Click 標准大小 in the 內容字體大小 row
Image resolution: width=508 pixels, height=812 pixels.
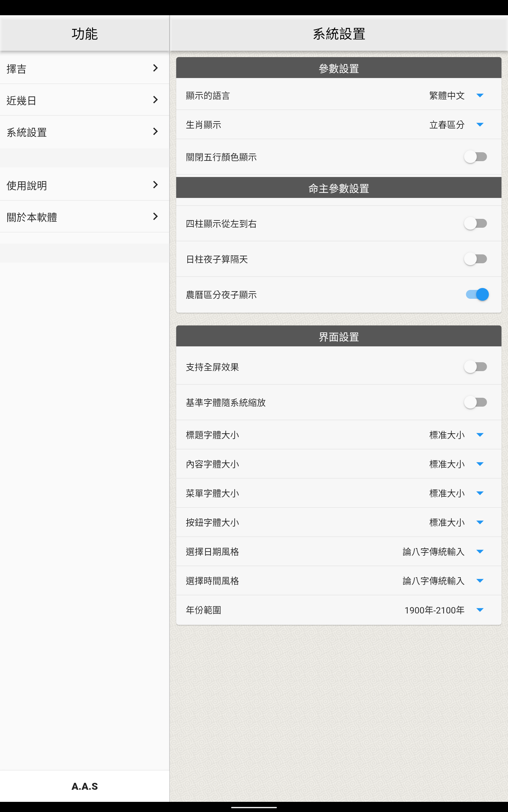click(447, 464)
